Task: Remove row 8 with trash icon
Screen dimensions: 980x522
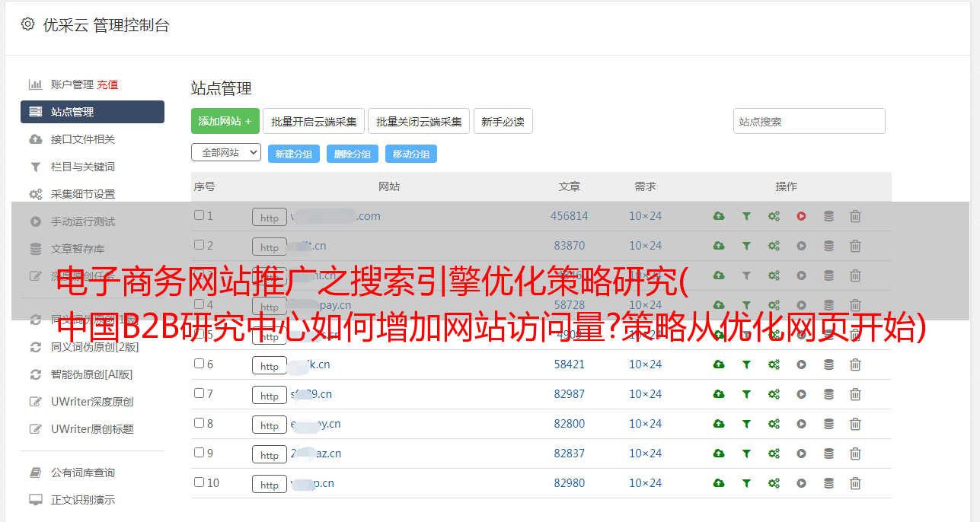Action: click(855, 424)
